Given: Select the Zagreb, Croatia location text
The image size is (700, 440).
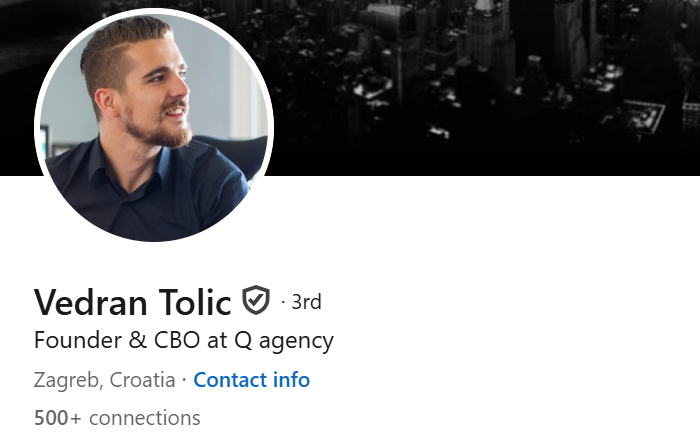Looking at the screenshot, I should [x=104, y=380].
